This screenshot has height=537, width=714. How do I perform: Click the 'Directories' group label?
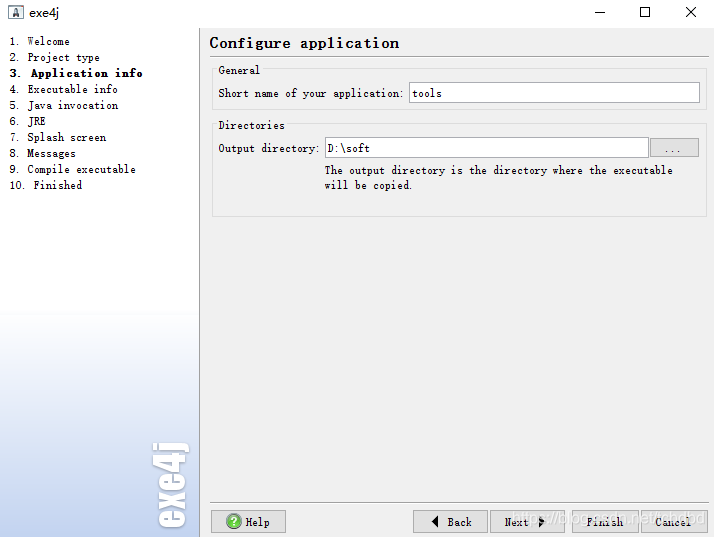[x=251, y=125]
